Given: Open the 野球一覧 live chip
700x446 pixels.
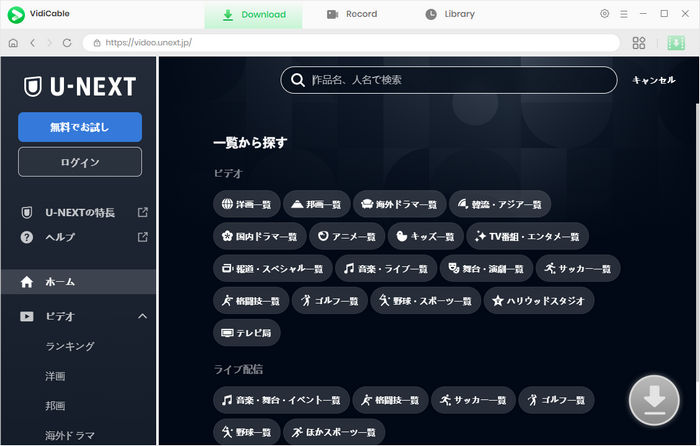Looking at the screenshot, I should (246, 432).
